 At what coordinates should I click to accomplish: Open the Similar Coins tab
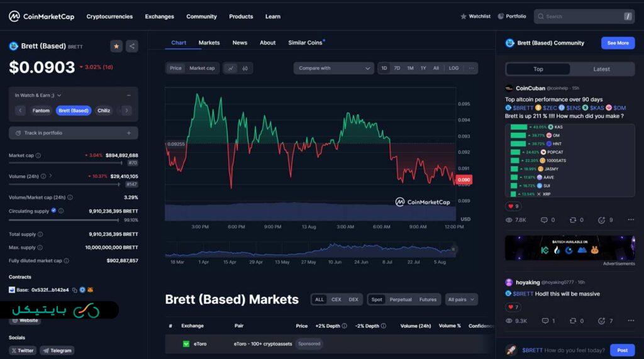(x=306, y=43)
